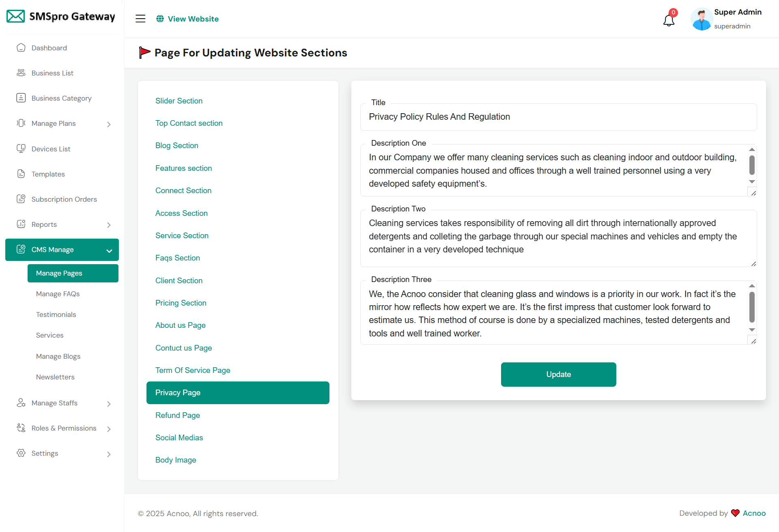This screenshot has width=779, height=532.
Task: Click the notification bell icon
Action: 668,19
